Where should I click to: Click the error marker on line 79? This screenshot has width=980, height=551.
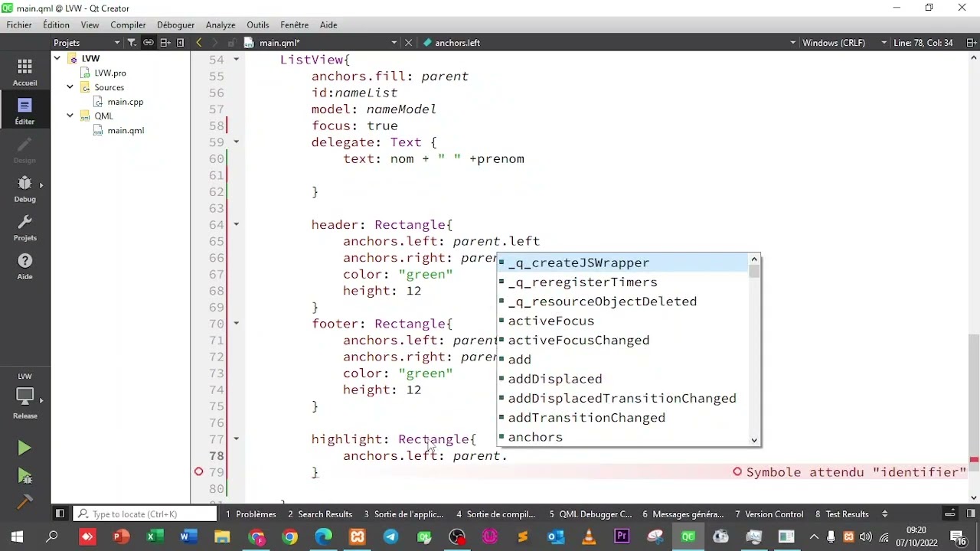click(x=199, y=471)
